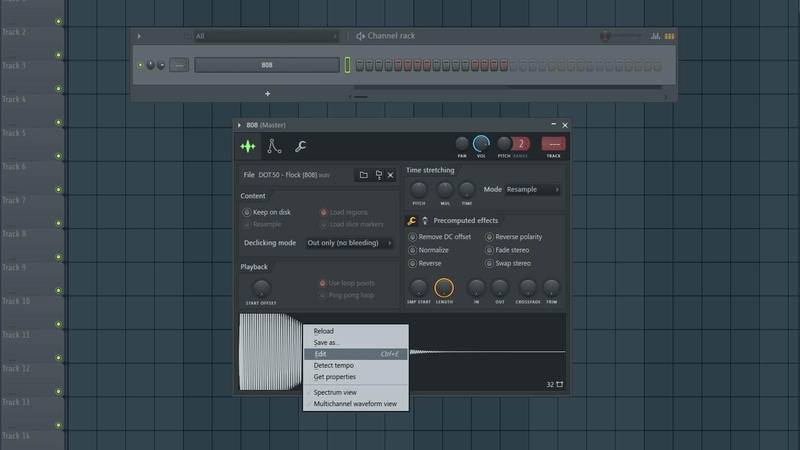Select Detect tempo in context menu
800x450 pixels.
[333, 366]
